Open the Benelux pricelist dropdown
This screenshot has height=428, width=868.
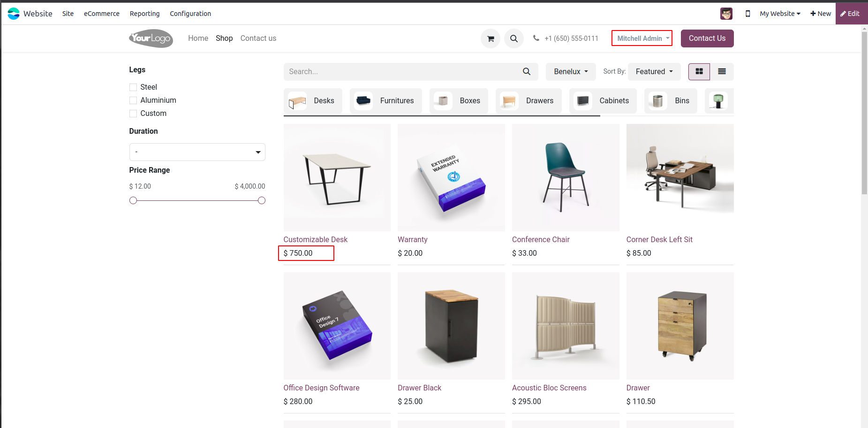coord(570,71)
